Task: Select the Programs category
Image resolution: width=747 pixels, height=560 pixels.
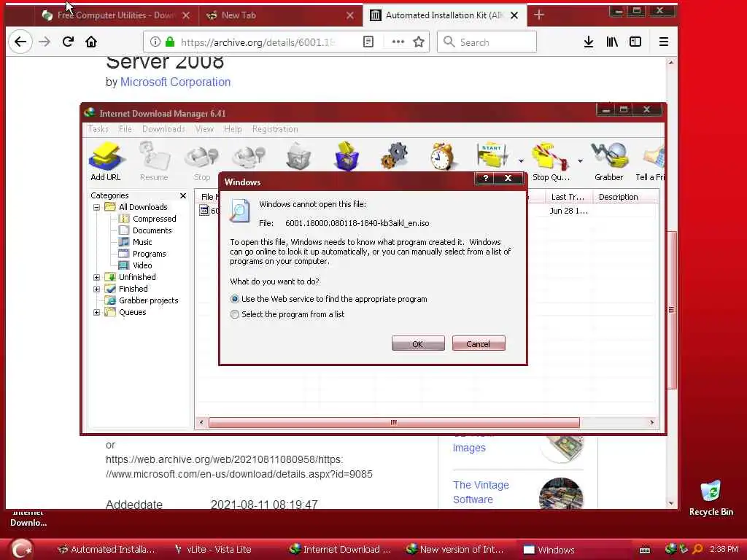Action: pos(149,254)
